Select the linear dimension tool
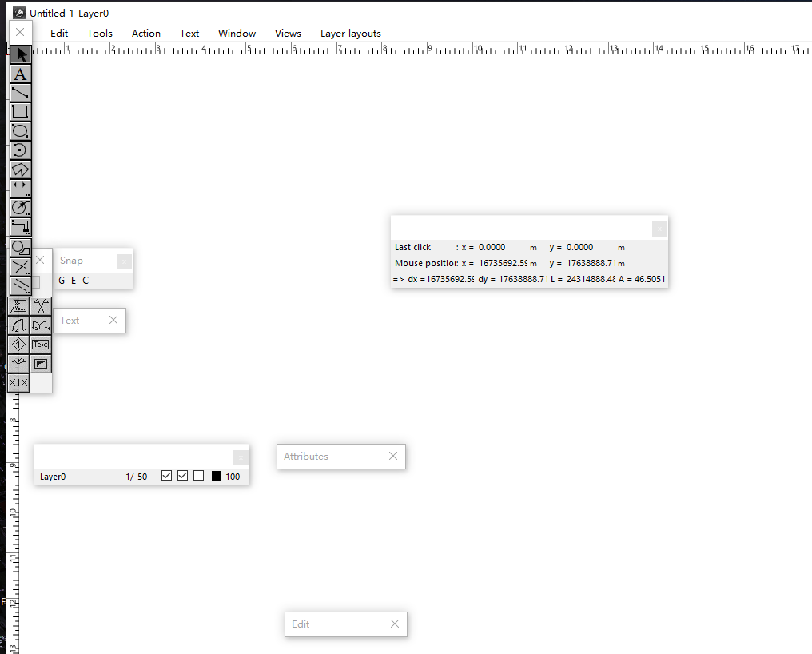Viewport: 812px width, 654px height. coord(21,189)
